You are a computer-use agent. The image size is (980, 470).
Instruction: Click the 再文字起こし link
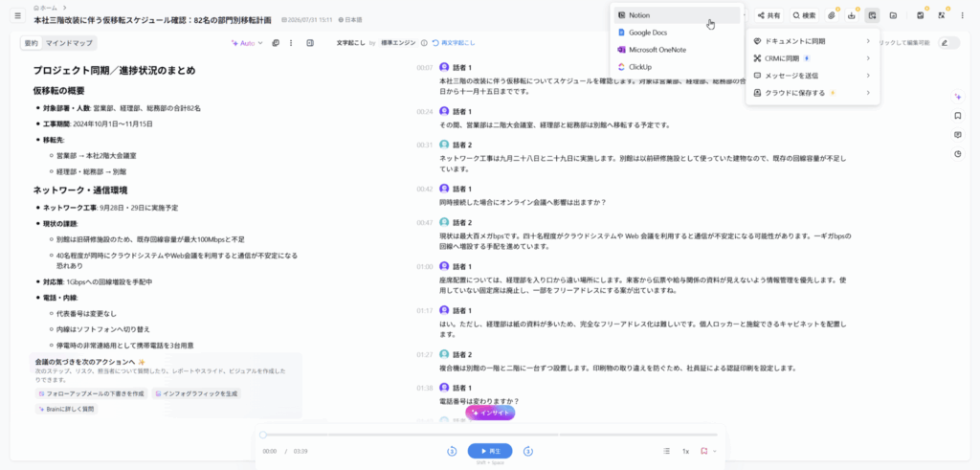[453, 43]
